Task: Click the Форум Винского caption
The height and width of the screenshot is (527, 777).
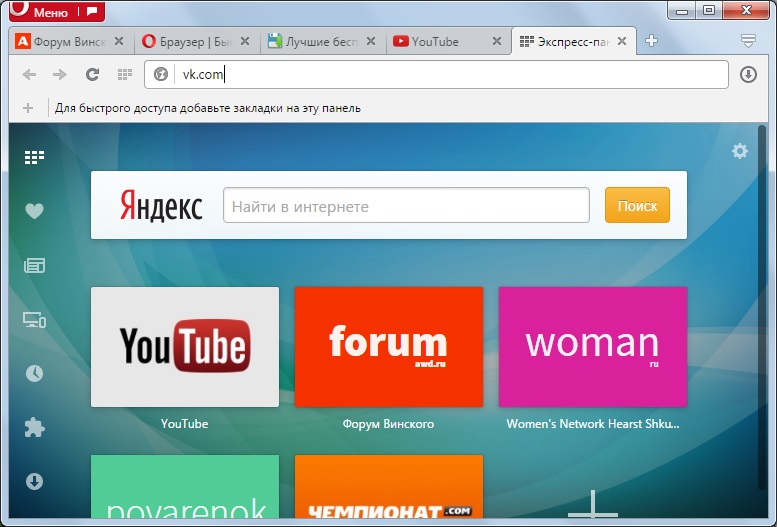Action: 388,424
